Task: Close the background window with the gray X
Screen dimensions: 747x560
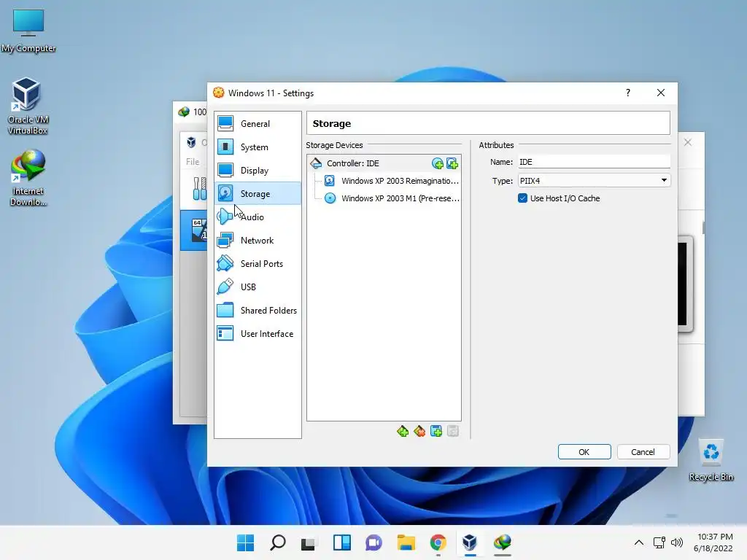Action: point(687,142)
